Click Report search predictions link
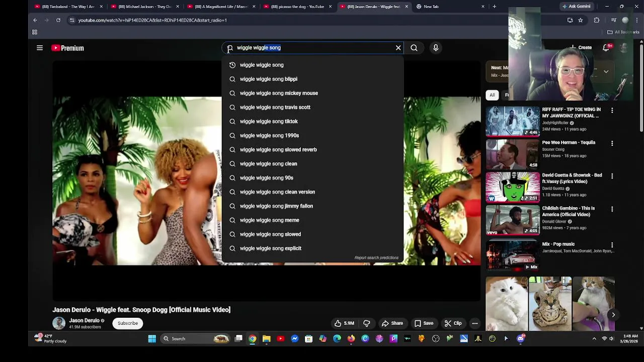644x362 pixels. (x=376, y=257)
